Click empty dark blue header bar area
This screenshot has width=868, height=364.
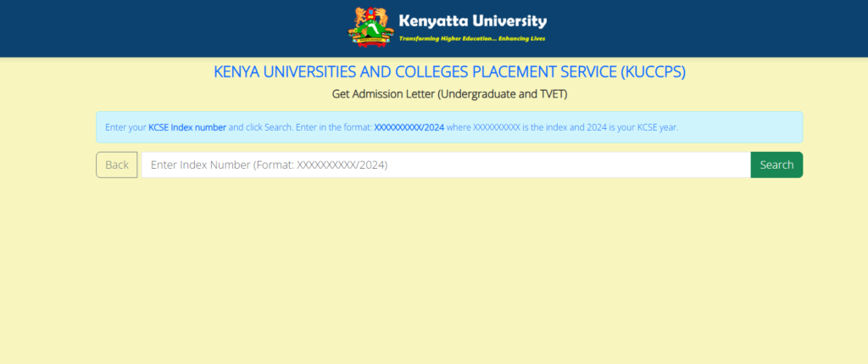tap(170, 28)
